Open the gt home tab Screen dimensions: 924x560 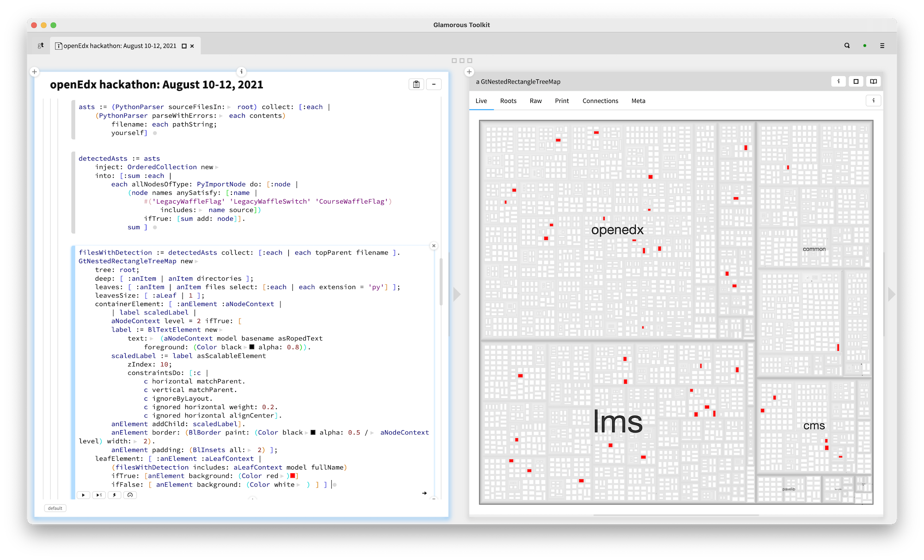[41, 45]
